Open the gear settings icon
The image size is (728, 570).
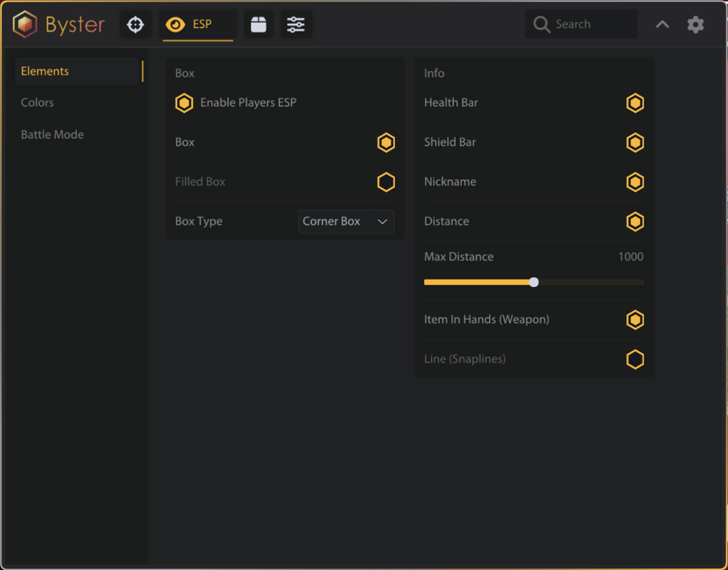tap(695, 25)
